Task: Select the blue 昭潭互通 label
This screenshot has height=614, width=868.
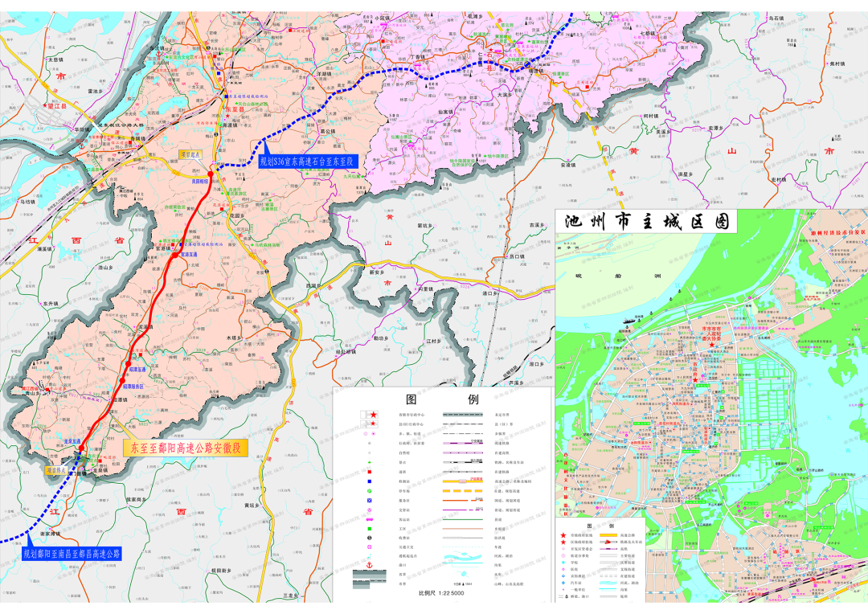Action: point(137,370)
